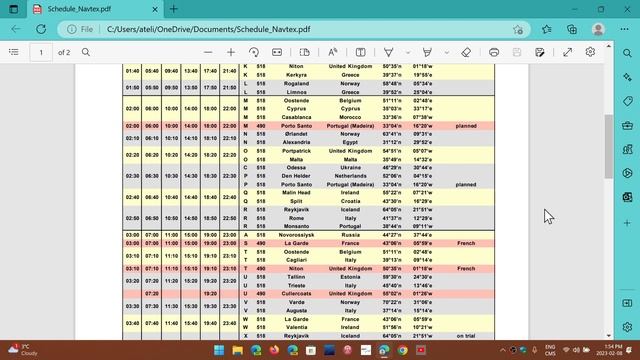The image size is (640, 360).
Task: Open the user profile avatar
Action: click(x=598, y=29)
